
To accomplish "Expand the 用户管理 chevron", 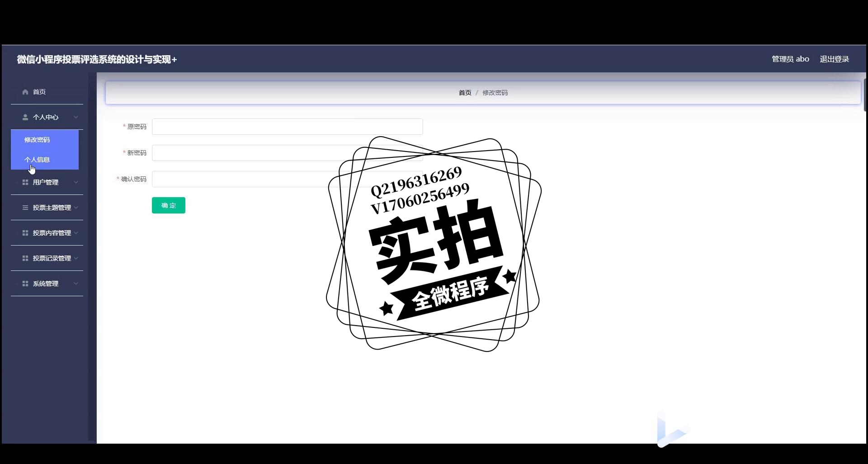I will point(76,182).
